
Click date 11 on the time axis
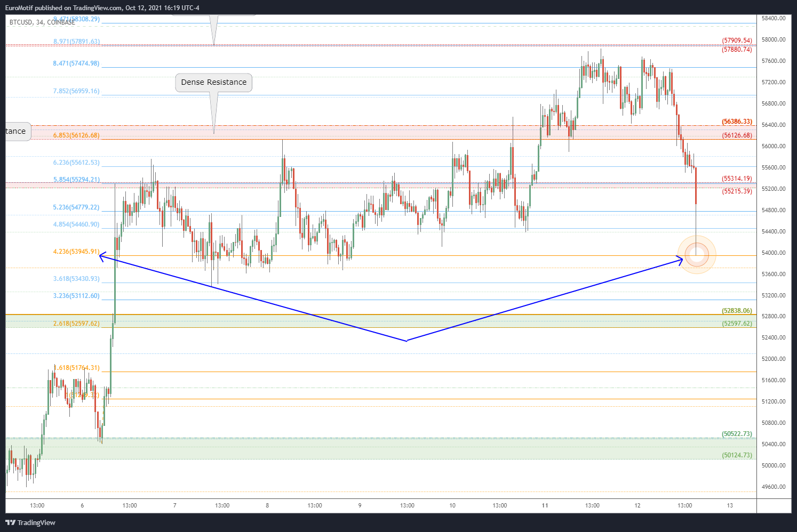545,505
